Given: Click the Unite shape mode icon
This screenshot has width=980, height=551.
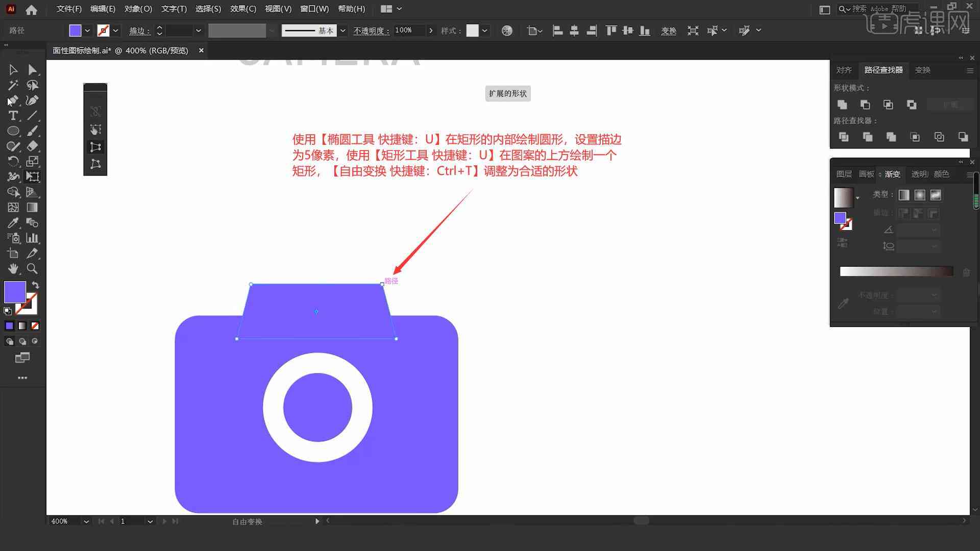Looking at the screenshot, I should click(x=842, y=105).
